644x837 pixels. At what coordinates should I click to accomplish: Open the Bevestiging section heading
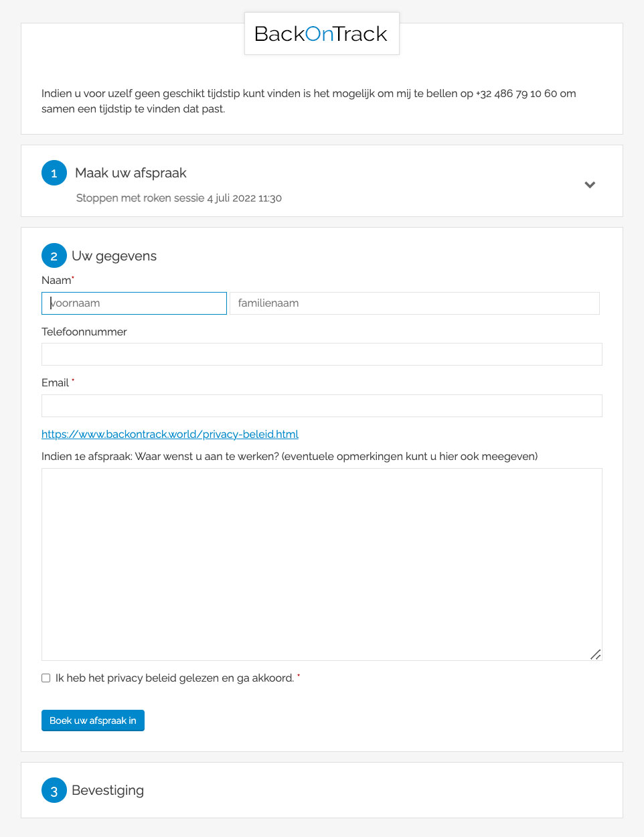[108, 790]
